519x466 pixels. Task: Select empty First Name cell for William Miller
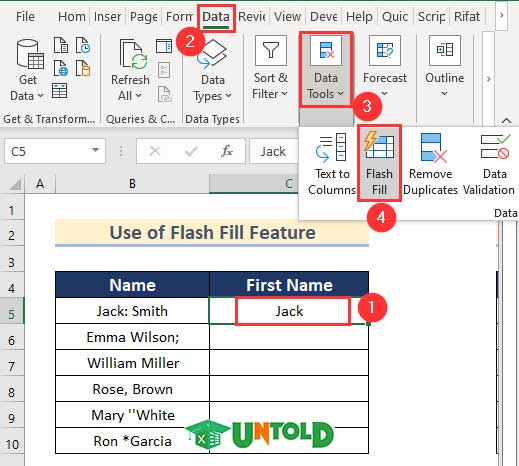289,363
